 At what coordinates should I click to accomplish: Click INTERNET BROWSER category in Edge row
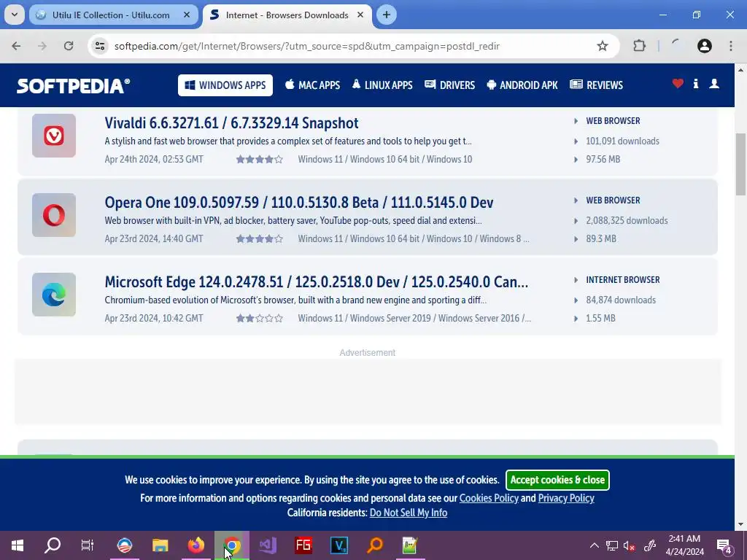click(x=623, y=280)
